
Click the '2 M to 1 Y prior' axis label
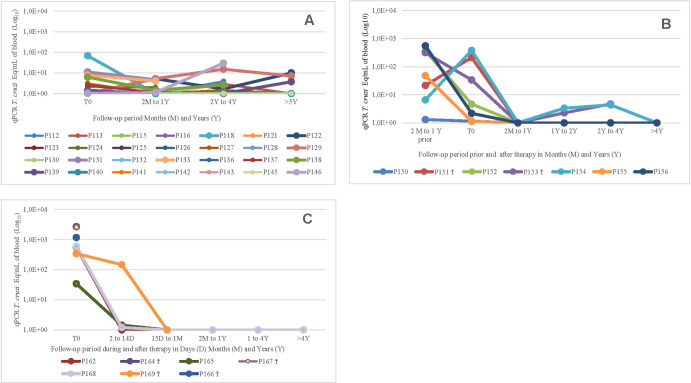425,135
